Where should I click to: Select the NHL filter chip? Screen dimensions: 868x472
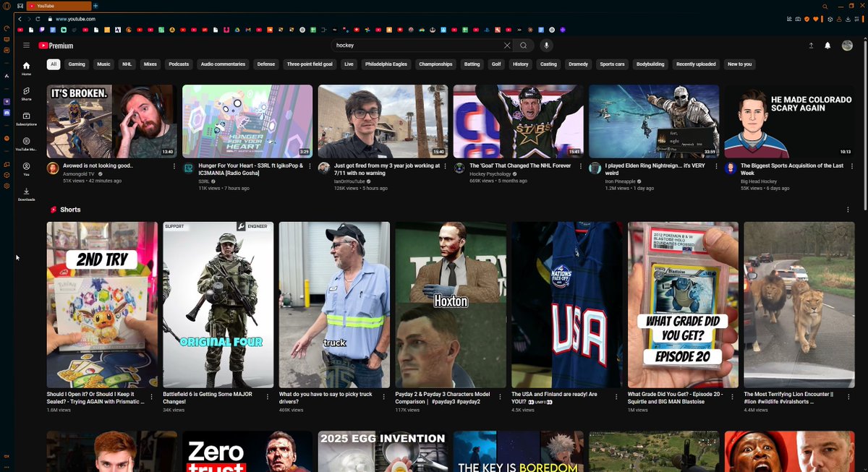tap(127, 64)
